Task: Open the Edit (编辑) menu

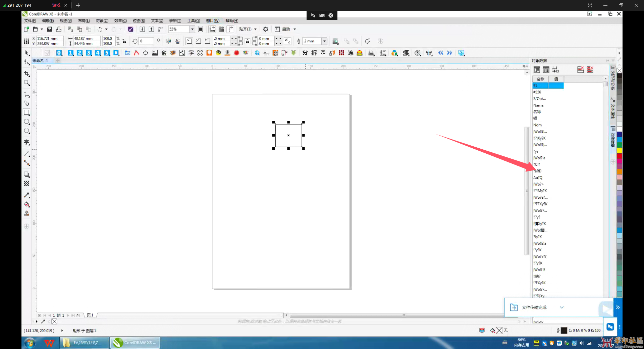Action: click(48, 21)
